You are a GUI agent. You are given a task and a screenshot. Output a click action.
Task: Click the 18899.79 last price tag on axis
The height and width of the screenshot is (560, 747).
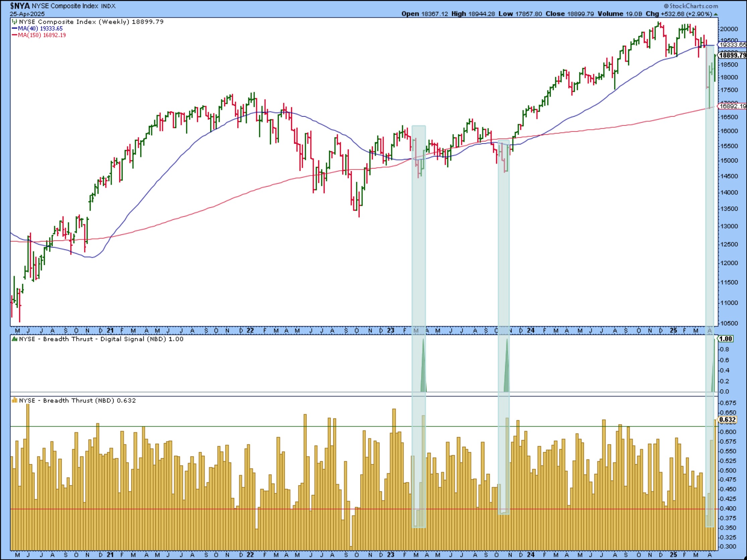tap(732, 55)
